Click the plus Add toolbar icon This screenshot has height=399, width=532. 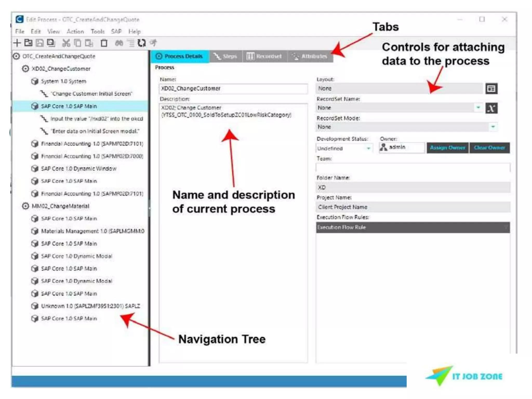(x=17, y=43)
